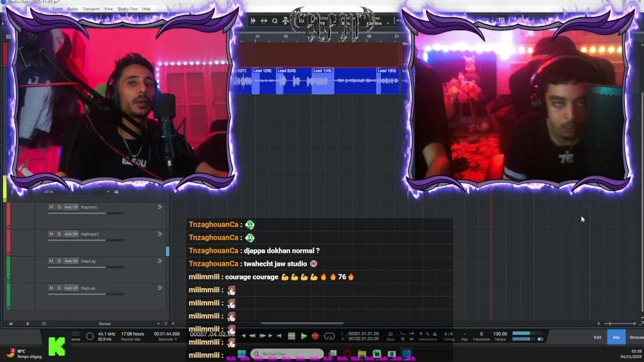Open the Help menu
The width and height of the screenshot is (644, 362).
coord(146,9)
